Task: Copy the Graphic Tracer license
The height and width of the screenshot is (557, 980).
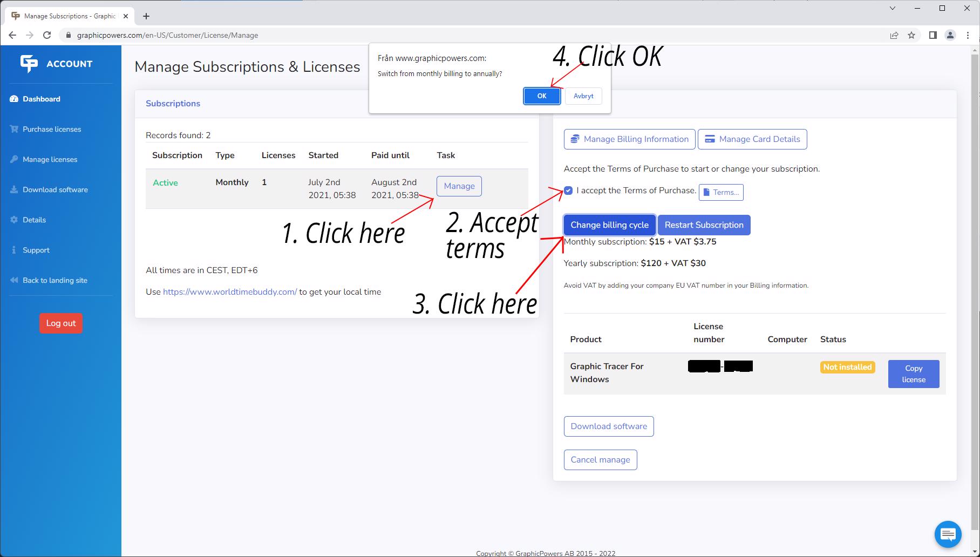Action: (914, 374)
